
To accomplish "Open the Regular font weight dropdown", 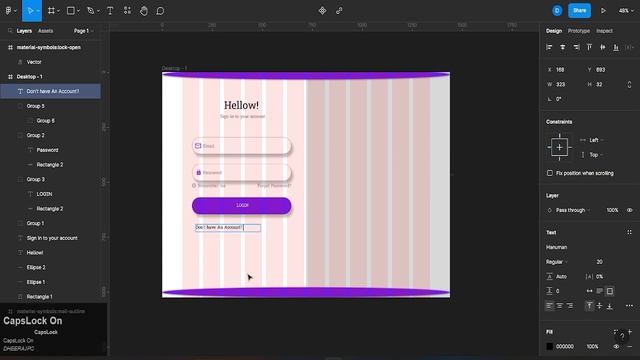I will [x=557, y=262].
